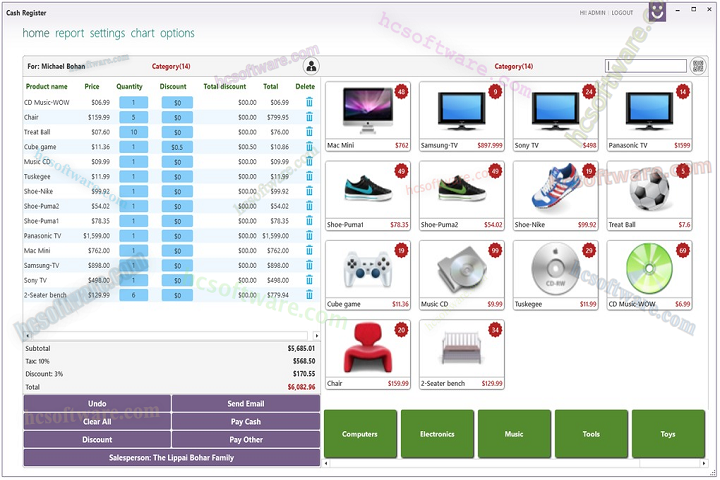Delete the Shoe-Puma2 cart row
Image resolution: width=720 pixels, height=480 pixels.
pyautogui.click(x=310, y=206)
